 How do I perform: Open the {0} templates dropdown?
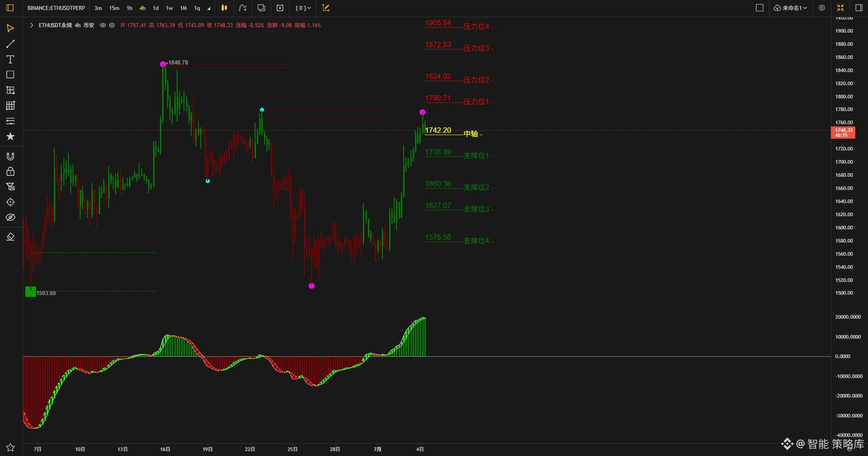tap(303, 8)
